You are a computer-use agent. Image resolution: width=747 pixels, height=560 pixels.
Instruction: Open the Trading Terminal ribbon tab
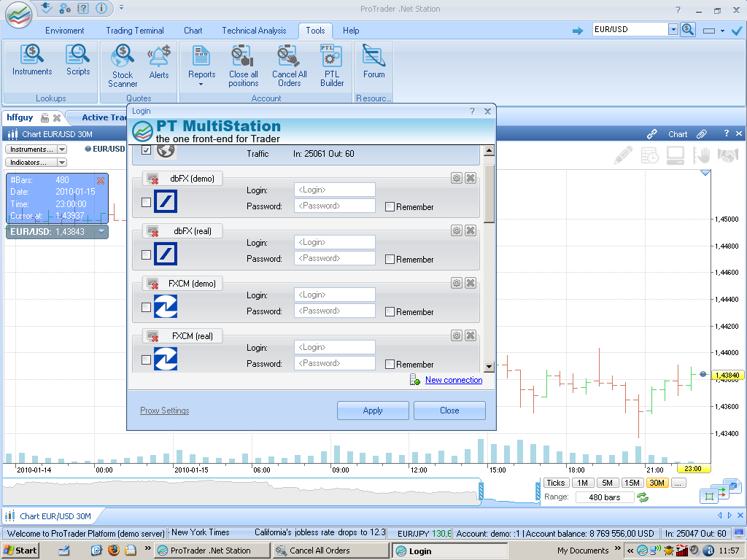coord(135,31)
